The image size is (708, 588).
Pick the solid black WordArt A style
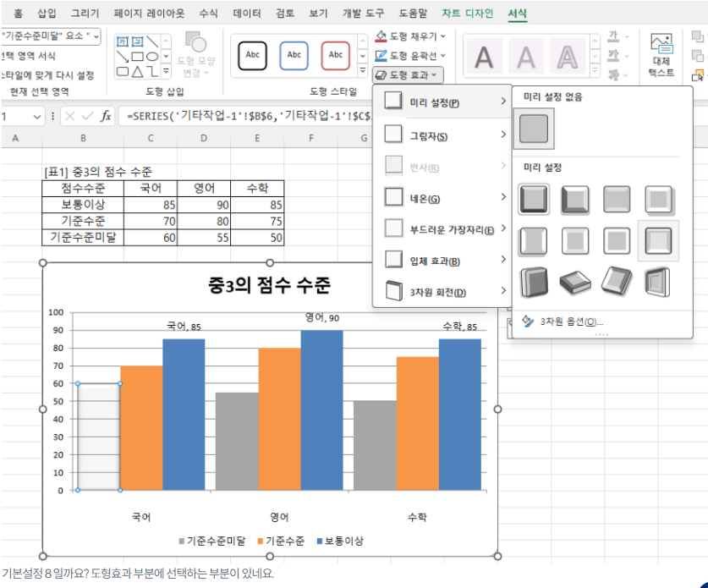coord(484,57)
